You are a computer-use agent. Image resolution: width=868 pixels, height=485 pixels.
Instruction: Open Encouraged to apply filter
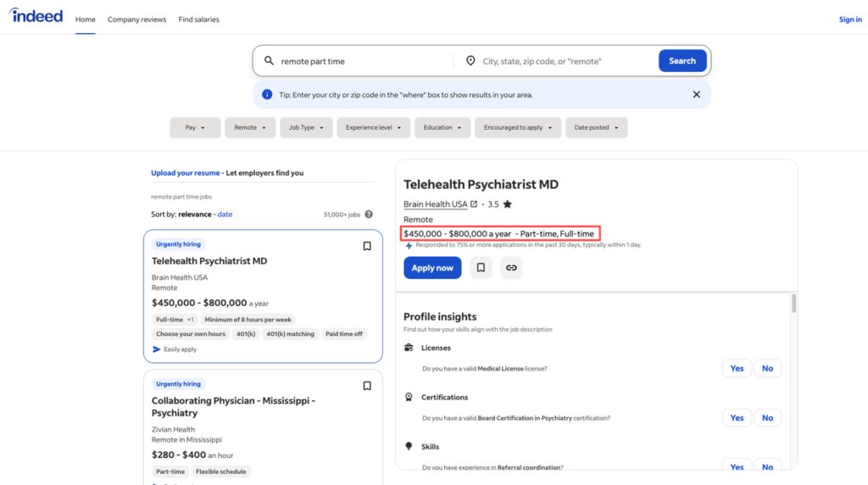(x=518, y=127)
